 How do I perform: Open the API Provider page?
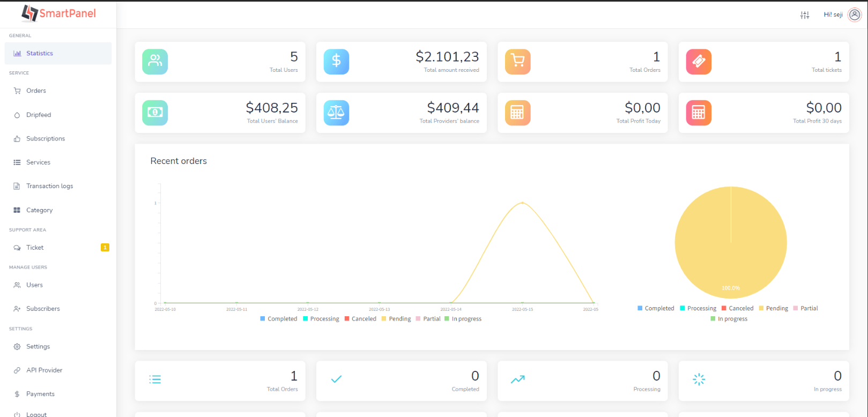44,370
